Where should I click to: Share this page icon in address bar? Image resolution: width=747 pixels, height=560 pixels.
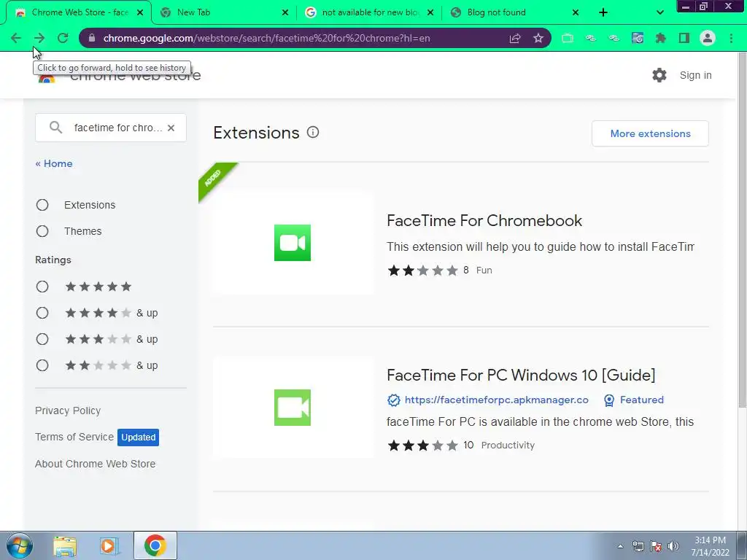coord(514,38)
